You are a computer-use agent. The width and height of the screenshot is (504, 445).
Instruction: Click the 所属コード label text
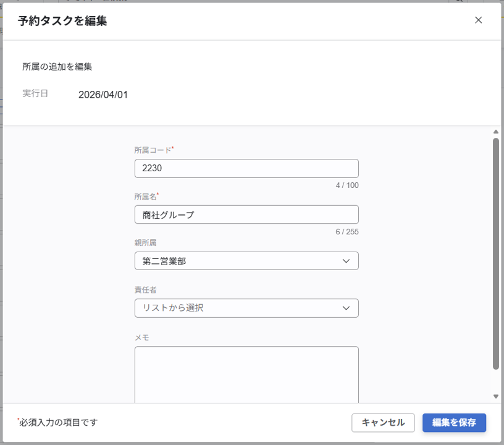pyautogui.click(x=153, y=150)
